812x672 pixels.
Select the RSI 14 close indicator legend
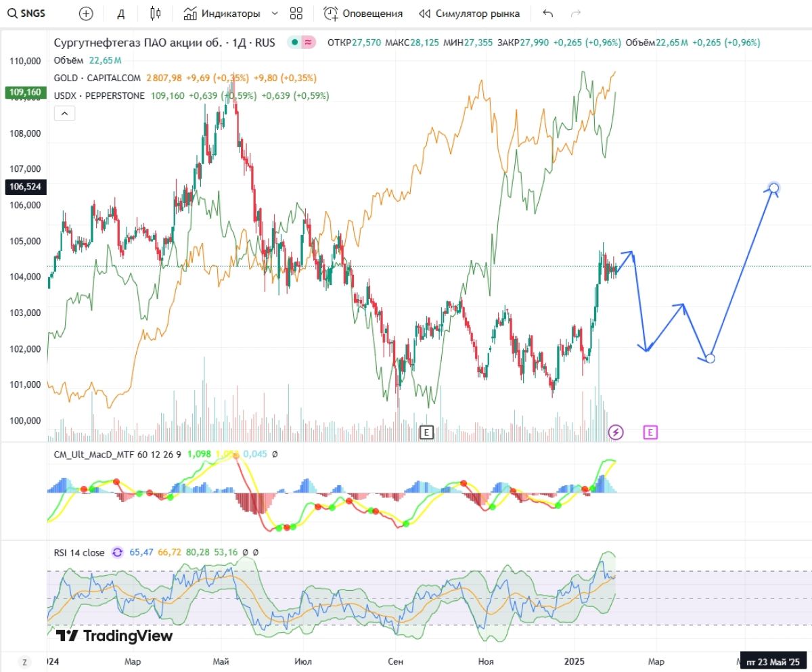pos(79,552)
